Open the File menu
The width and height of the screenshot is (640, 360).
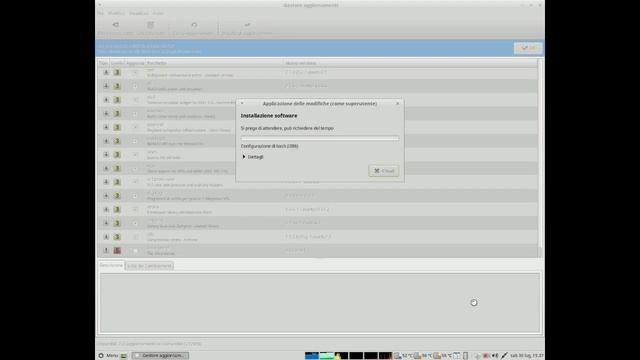(x=100, y=13)
